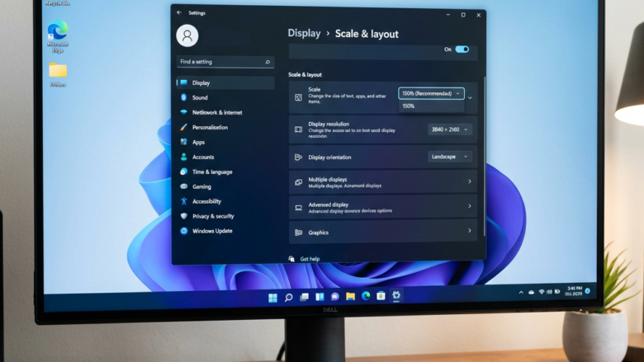Open Microsoft Store from the taskbar
This screenshot has width=644, height=362.
click(381, 295)
